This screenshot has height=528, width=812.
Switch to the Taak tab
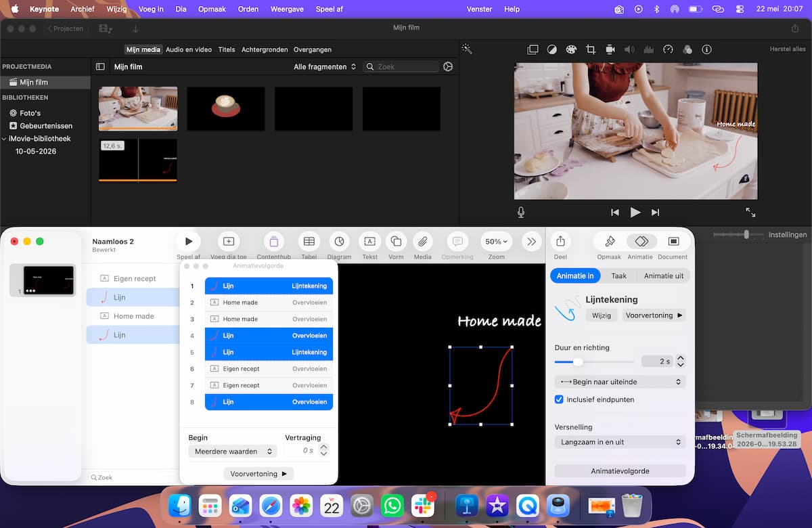point(618,276)
